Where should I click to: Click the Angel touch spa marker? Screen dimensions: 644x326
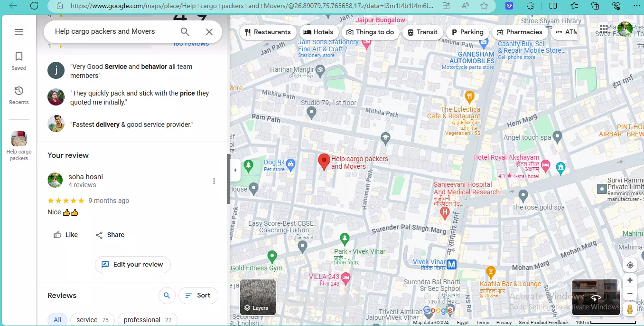tap(558, 137)
